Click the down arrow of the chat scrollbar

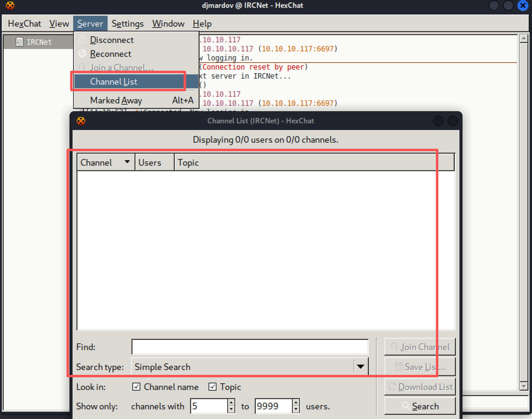click(524, 386)
